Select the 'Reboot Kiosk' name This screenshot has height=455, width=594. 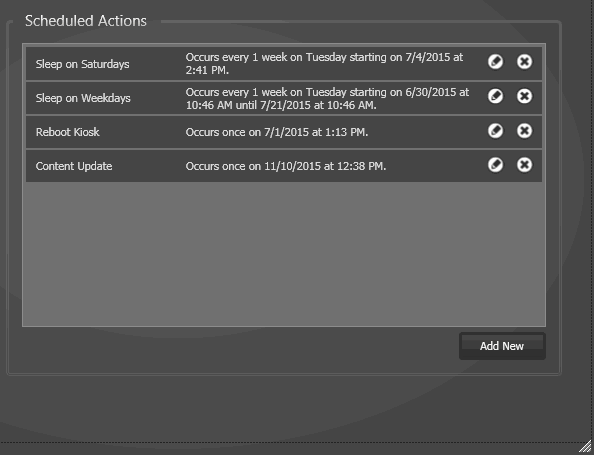click(67, 132)
